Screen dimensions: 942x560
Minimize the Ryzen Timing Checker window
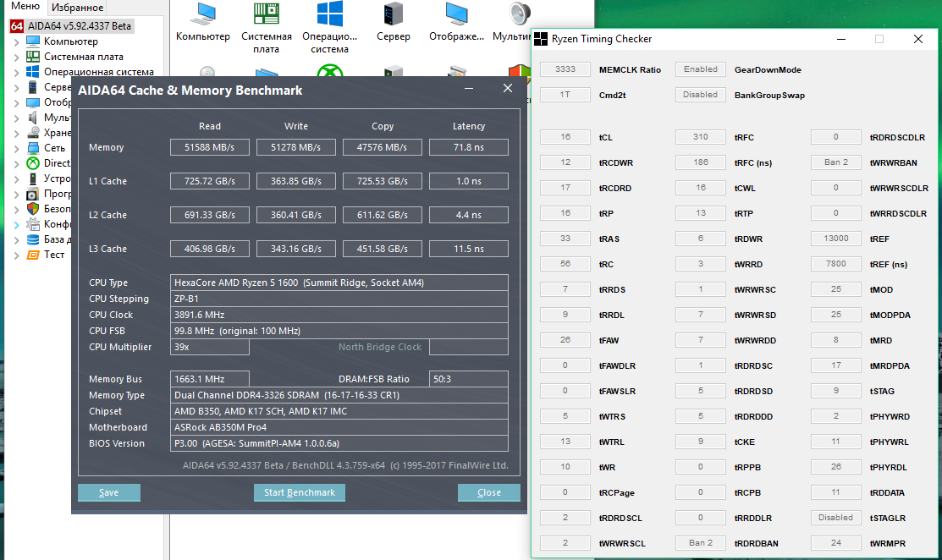[x=841, y=39]
